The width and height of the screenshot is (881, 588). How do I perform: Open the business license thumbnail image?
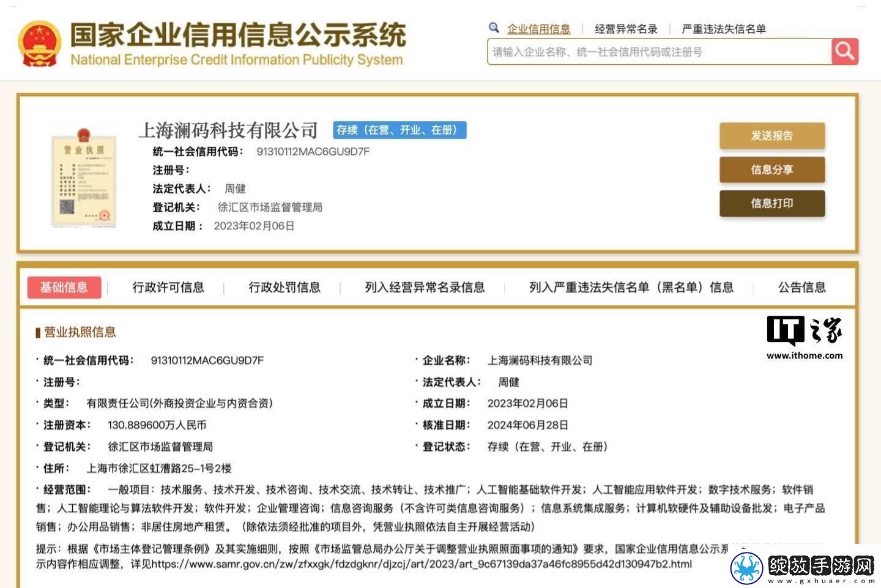84,178
